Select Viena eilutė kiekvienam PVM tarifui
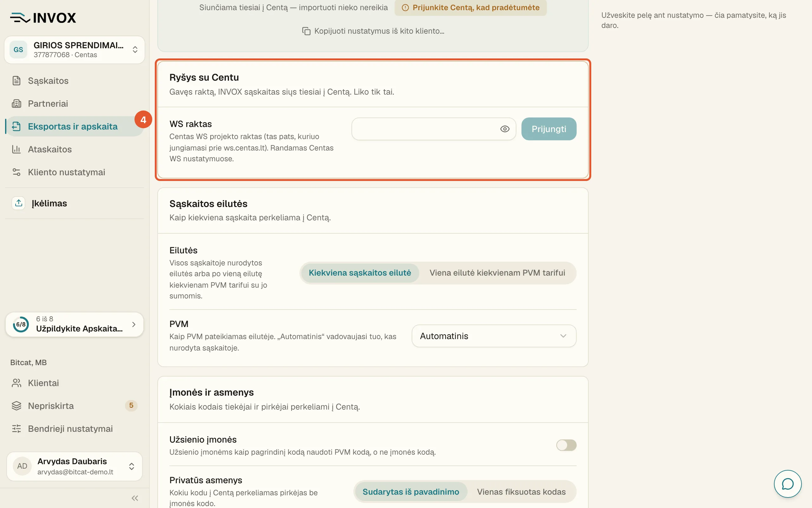This screenshot has width=812, height=508. (x=497, y=273)
